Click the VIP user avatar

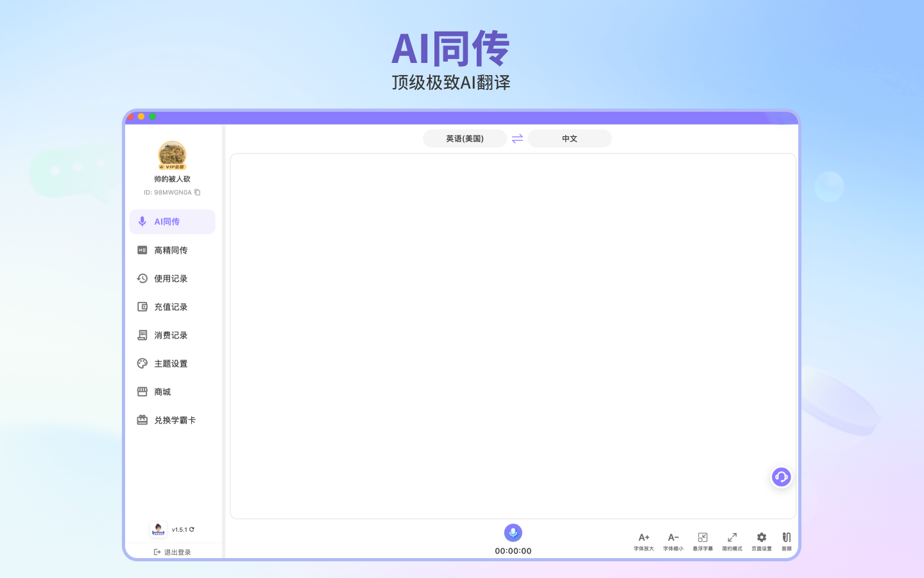pos(172,155)
